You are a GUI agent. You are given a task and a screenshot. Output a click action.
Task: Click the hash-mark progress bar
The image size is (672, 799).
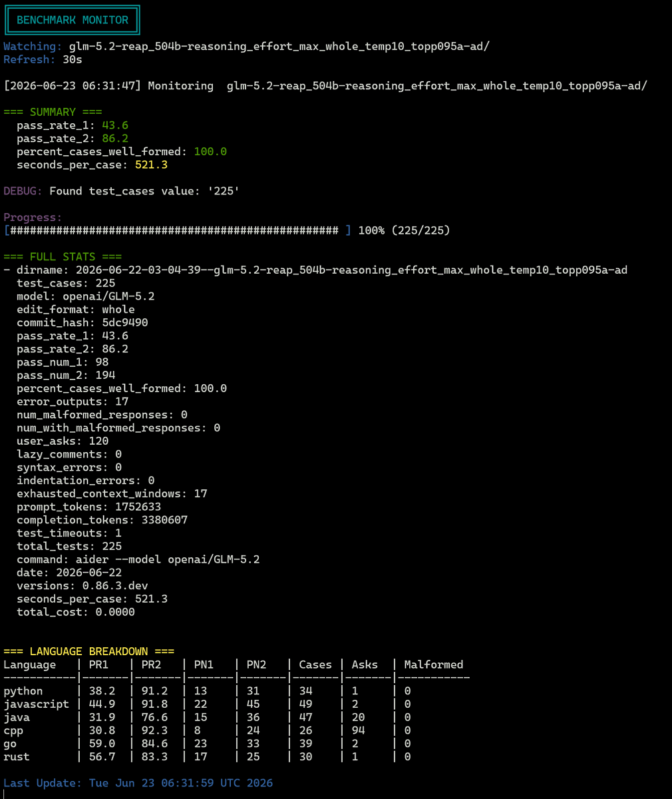click(x=177, y=230)
